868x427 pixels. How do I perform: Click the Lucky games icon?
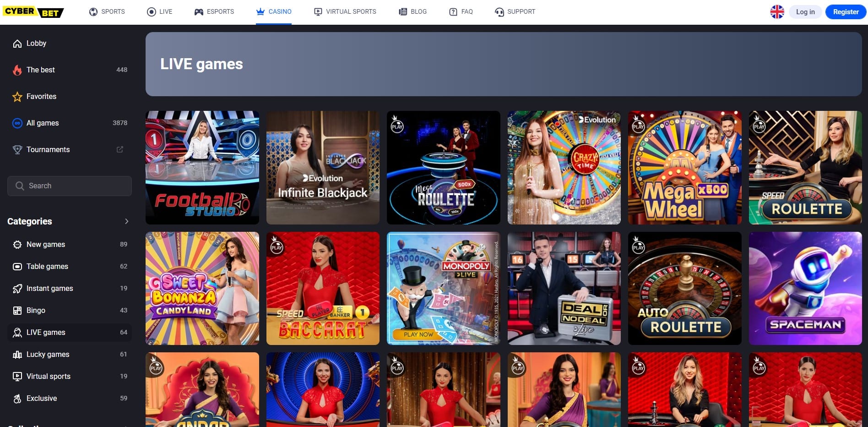[17, 355]
